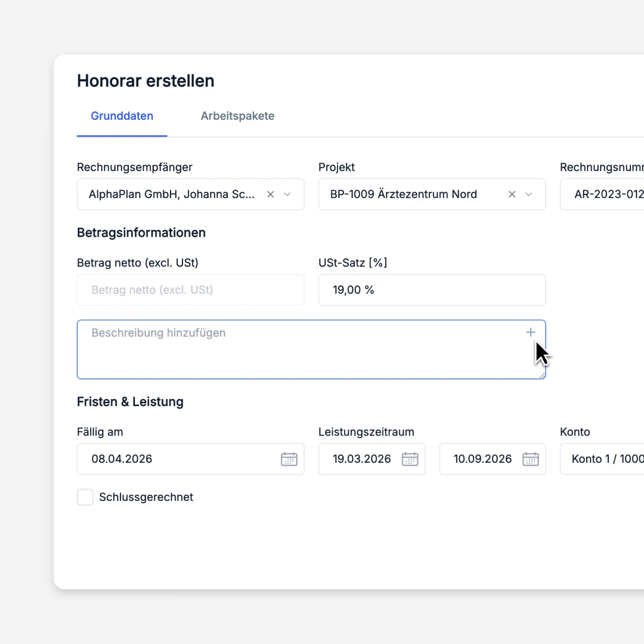Click the Leistungszeitraum label

(x=366, y=432)
